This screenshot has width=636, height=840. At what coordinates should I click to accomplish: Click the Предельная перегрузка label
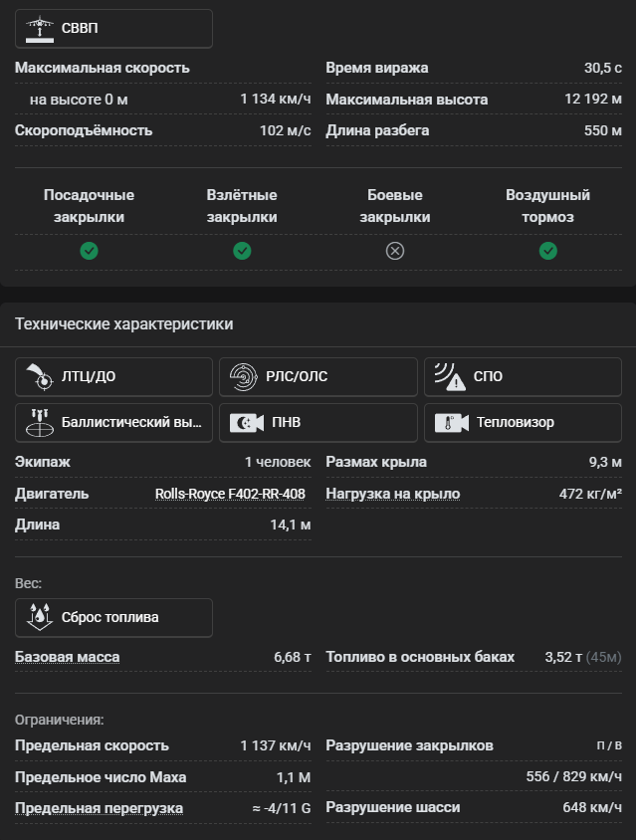point(99,808)
